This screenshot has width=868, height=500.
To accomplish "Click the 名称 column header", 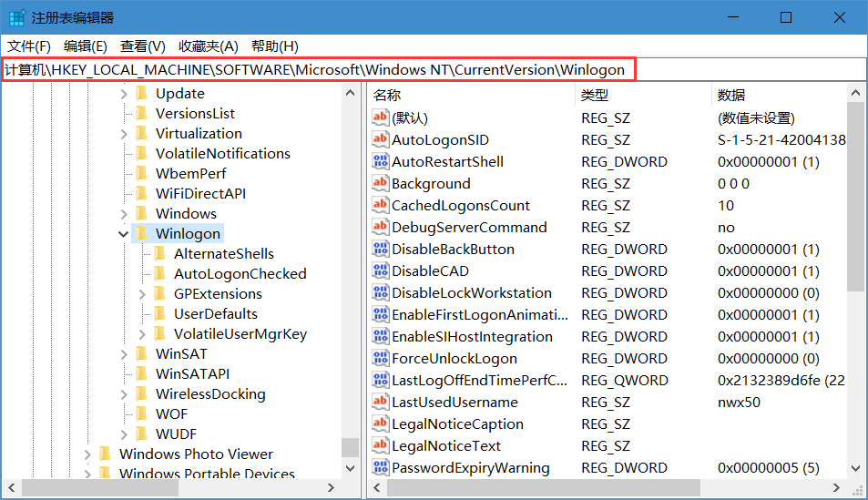I will (x=472, y=95).
